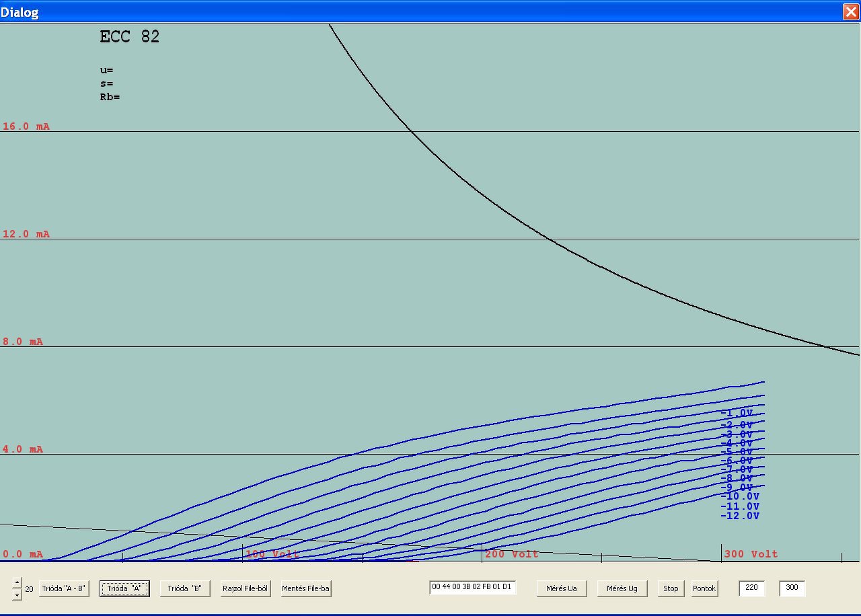Click the -3.0V curve label
This screenshot has width=861, height=616.
[737, 434]
